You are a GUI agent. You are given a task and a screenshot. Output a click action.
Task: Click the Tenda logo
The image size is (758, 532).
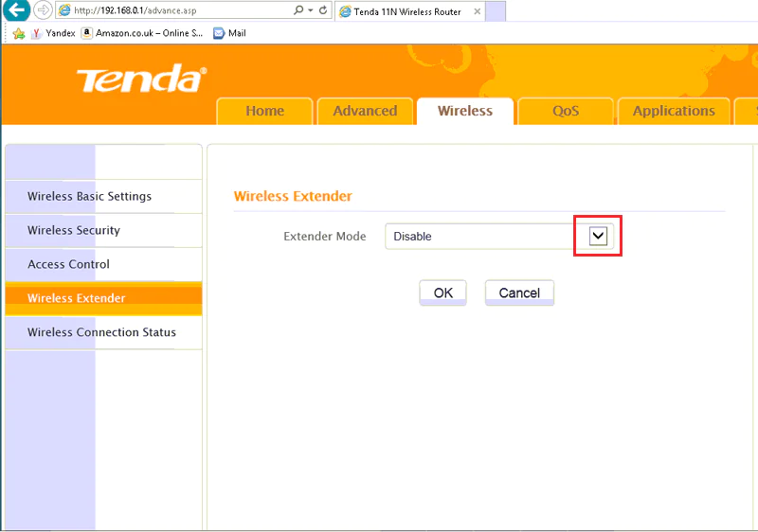[x=141, y=79]
